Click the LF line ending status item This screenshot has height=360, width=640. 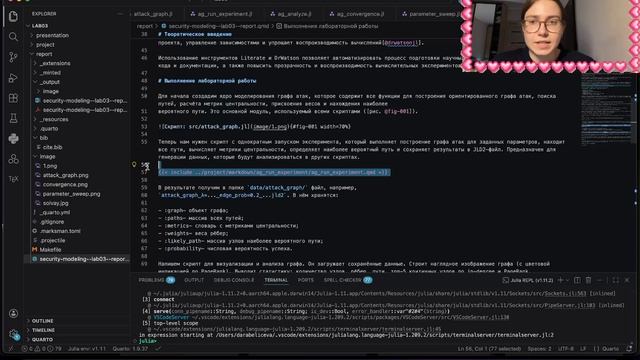(583, 349)
